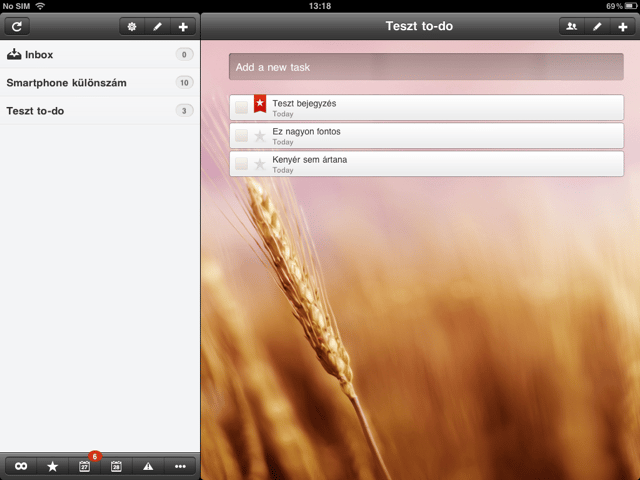Check off Kenyér sem ártana task
The height and width of the screenshot is (480, 640).
tap(241, 164)
